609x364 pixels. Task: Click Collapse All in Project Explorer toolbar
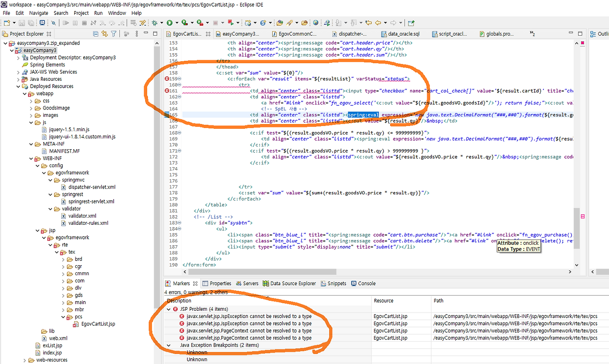[x=96, y=33]
